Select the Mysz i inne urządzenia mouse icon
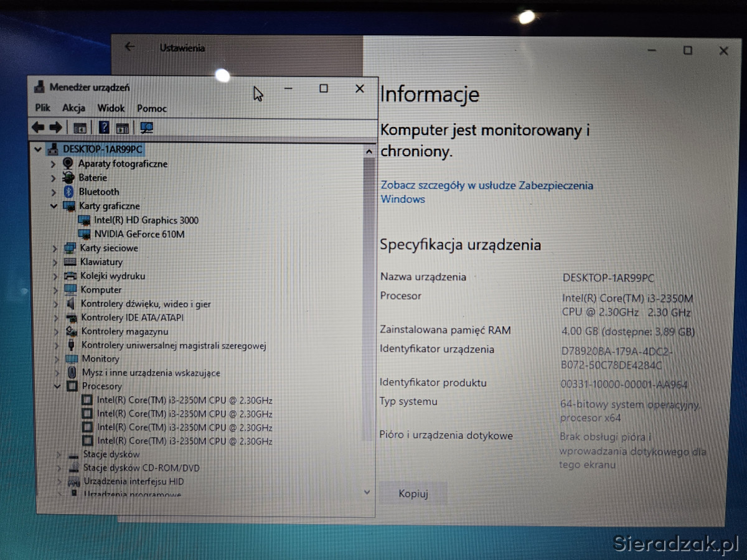Viewport: 747px width, 560px height. coord(72,373)
